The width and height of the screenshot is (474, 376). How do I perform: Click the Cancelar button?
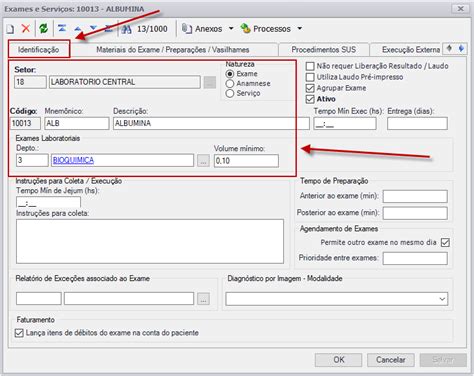click(x=391, y=360)
